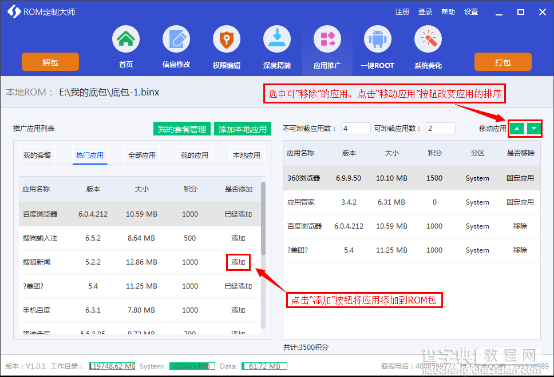This screenshot has width=554, height=377.
Task: Click 应用名称 header in left list
Action: pos(36,189)
